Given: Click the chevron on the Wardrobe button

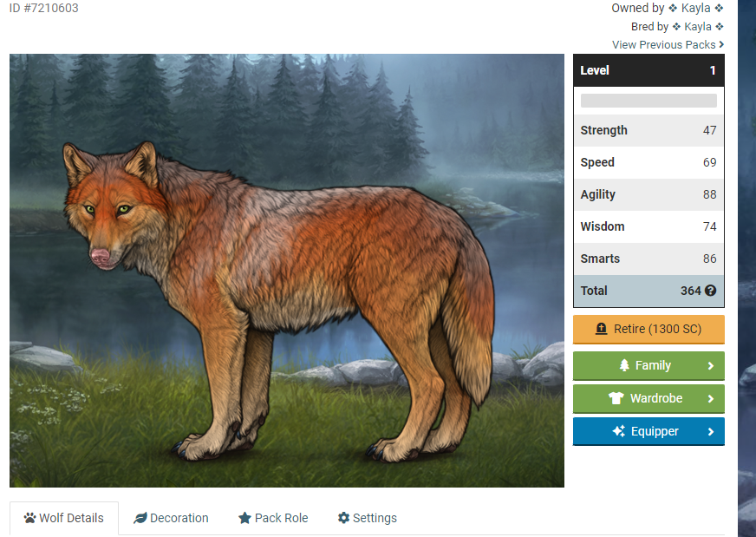Looking at the screenshot, I should click(711, 398).
